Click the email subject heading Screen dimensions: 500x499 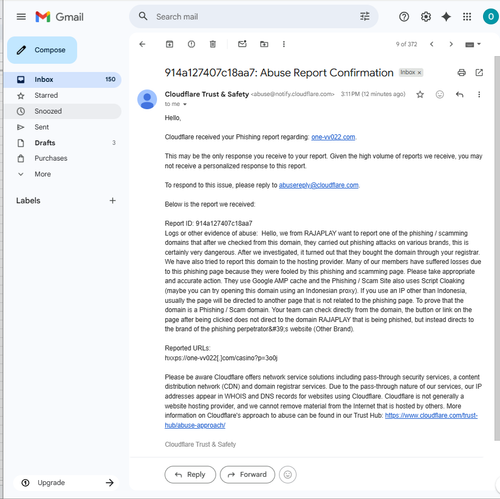click(x=279, y=73)
